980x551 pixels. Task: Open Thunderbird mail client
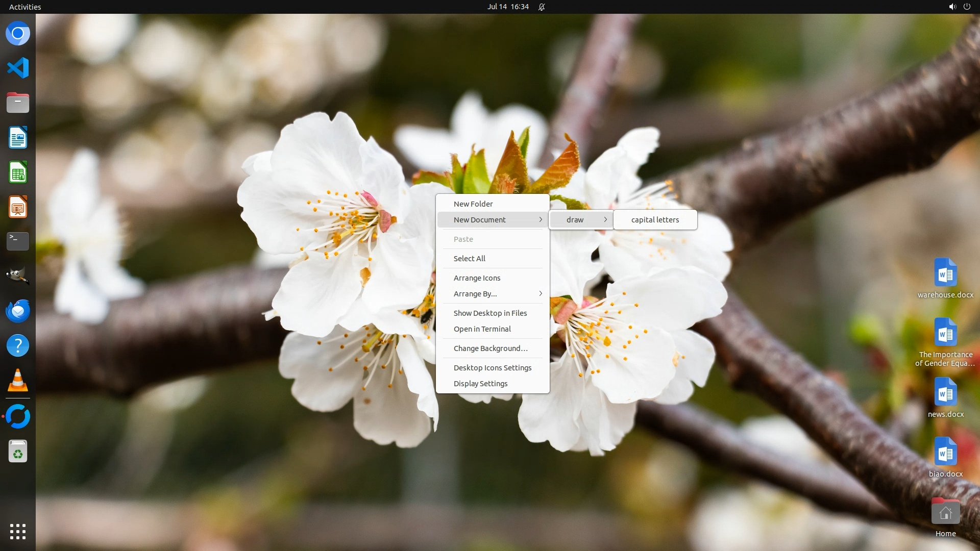pyautogui.click(x=18, y=311)
